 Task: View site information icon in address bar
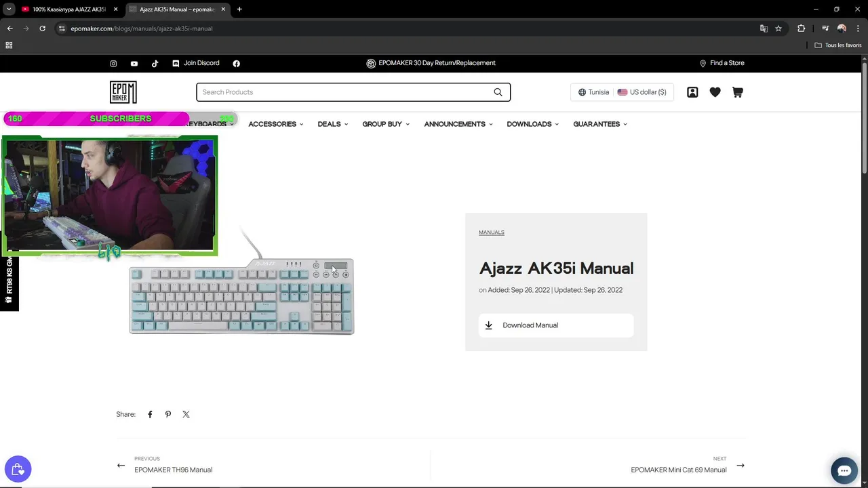tap(62, 28)
